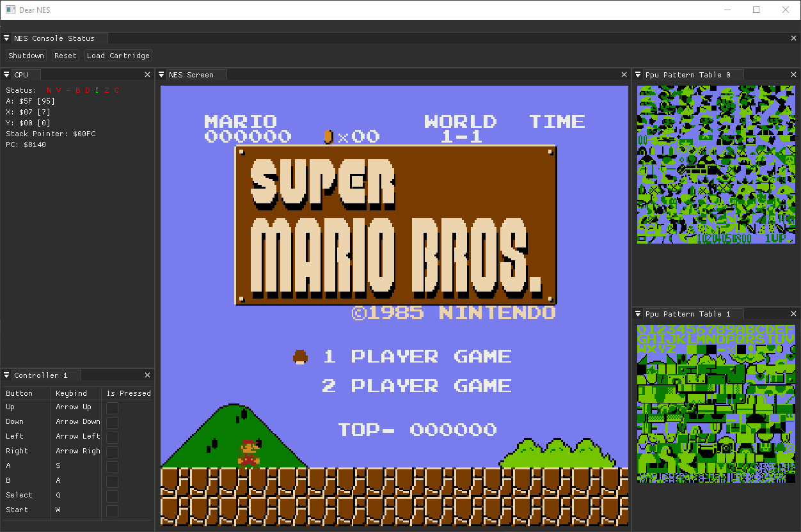This screenshot has height=532, width=801.
Task: Maximize the Dear NES window
Action: 756,10
